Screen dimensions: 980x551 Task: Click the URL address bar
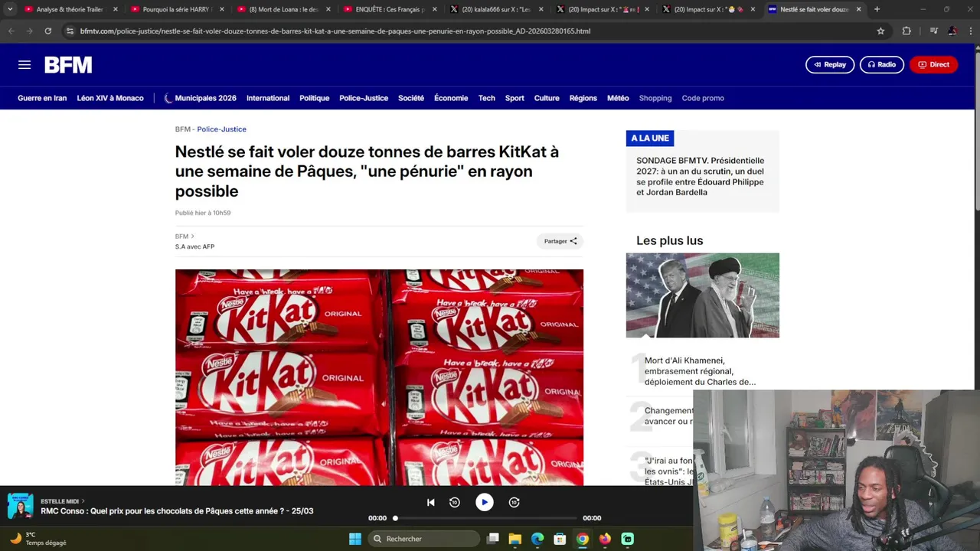coord(475,31)
